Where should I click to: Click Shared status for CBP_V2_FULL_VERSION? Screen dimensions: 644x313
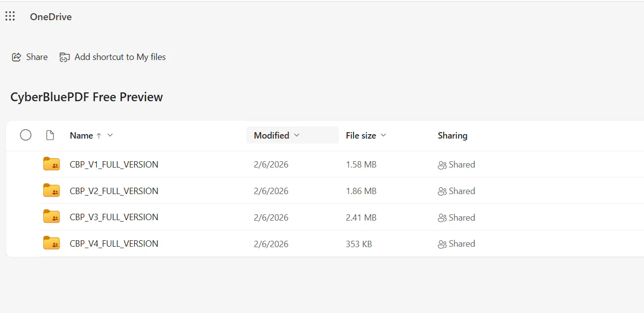click(x=456, y=191)
